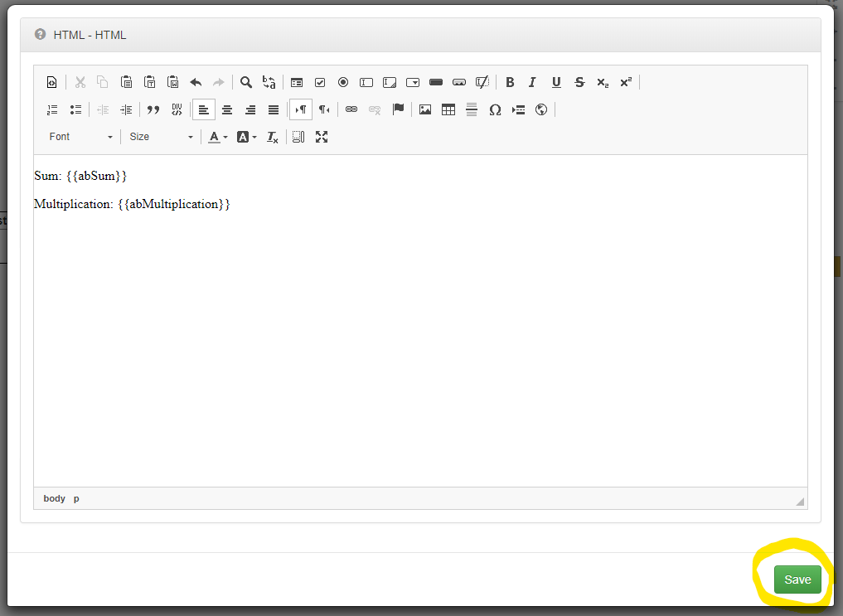Toggle Bold formatting

(x=511, y=82)
